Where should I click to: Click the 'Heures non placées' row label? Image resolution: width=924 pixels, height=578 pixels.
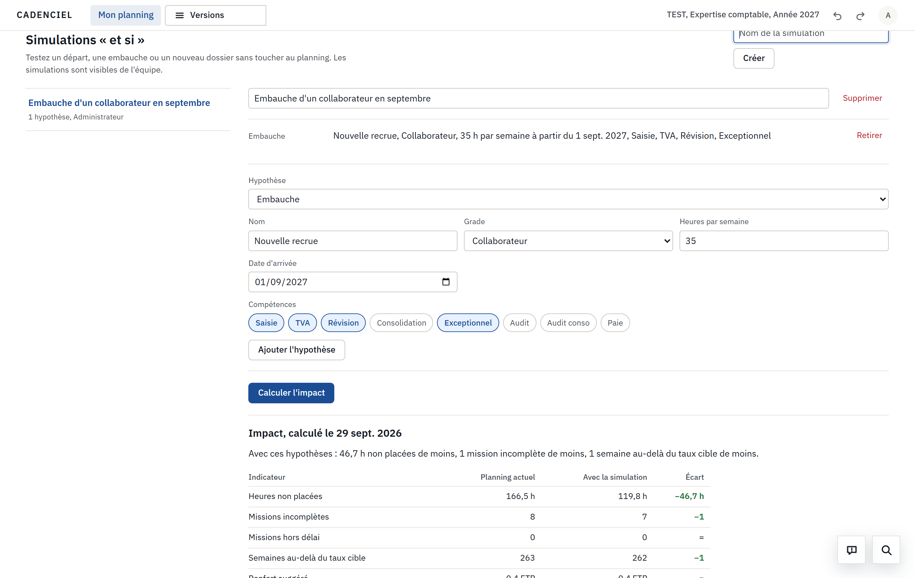point(285,496)
